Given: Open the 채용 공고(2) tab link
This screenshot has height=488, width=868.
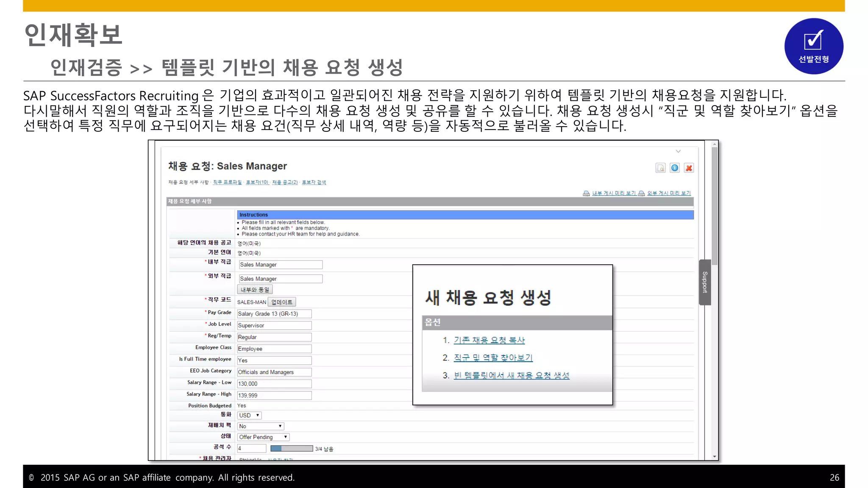Looking at the screenshot, I should coord(285,182).
